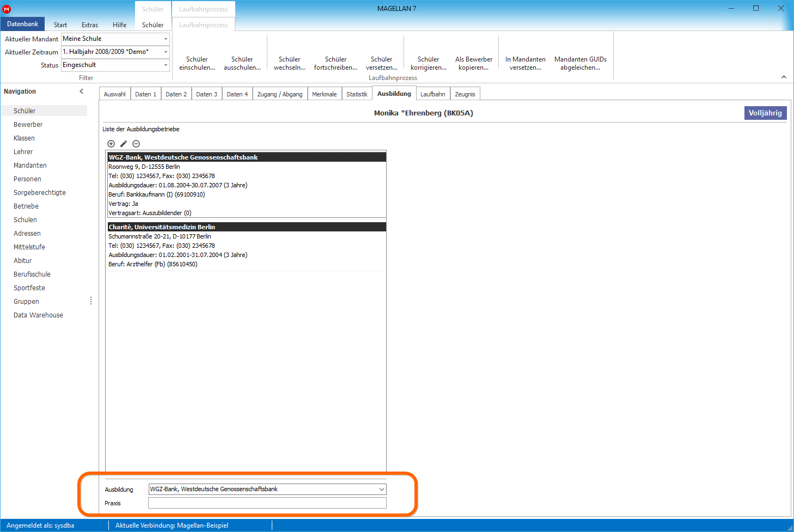Open the Aktueller Zeitraum dropdown
The height and width of the screenshot is (532, 794).
pos(166,52)
